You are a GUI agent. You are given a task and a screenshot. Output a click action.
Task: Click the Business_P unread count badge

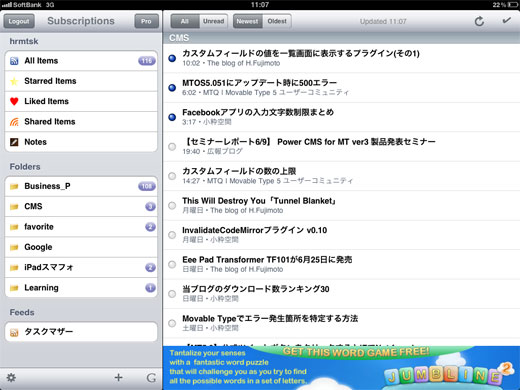point(147,186)
